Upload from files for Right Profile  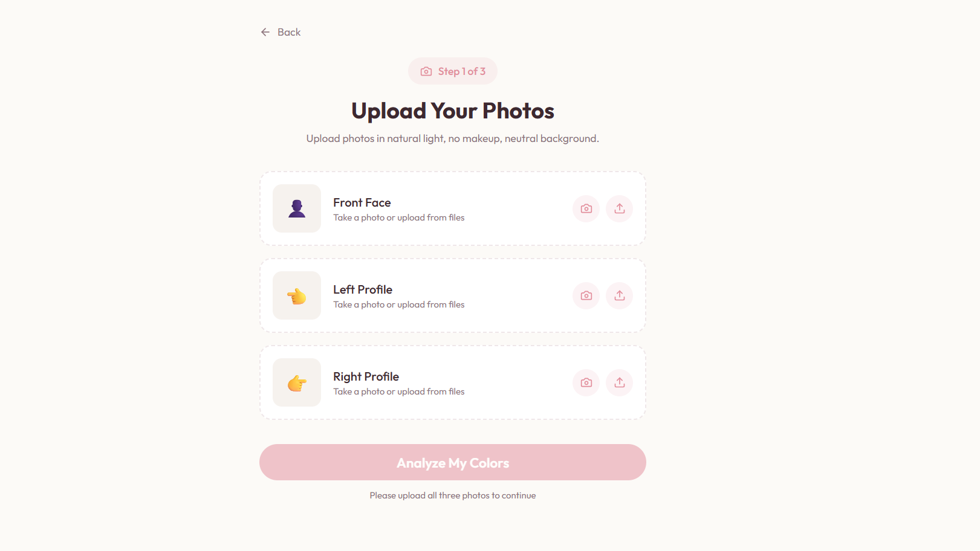(x=619, y=382)
